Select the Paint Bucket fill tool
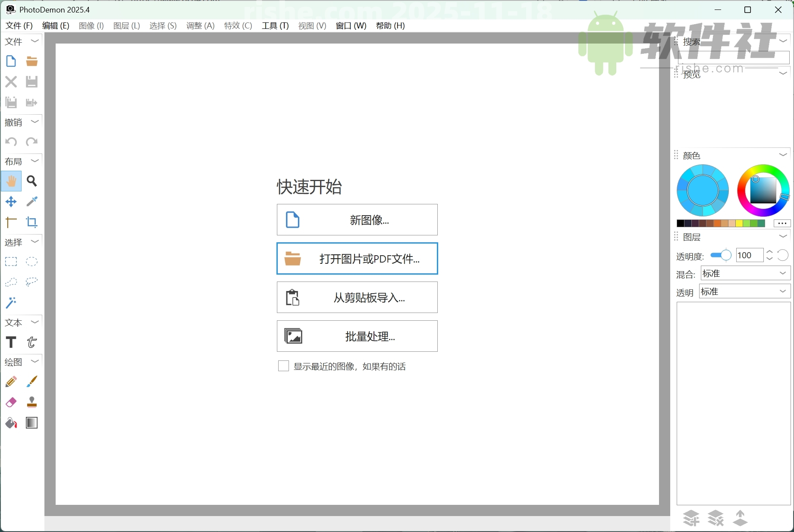Image resolution: width=794 pixels, height=532 pixels. pos(11,423)
